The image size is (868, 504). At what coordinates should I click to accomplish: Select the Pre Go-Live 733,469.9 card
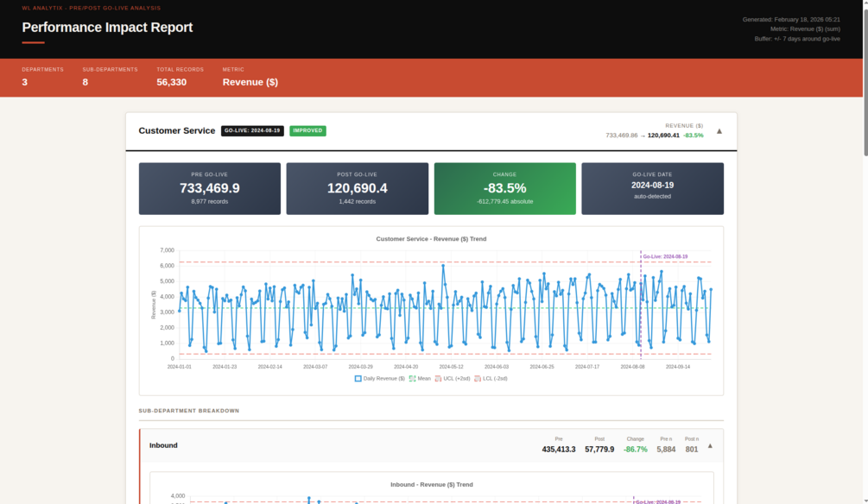210,189
